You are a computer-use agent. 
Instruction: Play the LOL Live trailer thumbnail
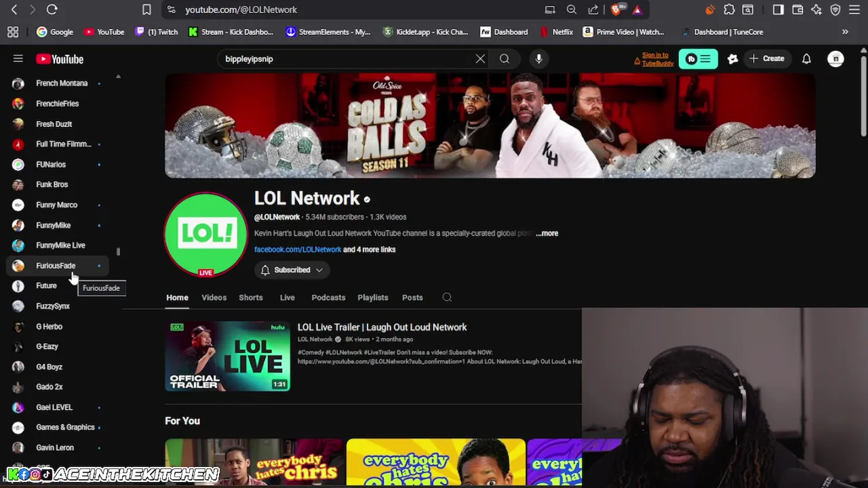228,357
